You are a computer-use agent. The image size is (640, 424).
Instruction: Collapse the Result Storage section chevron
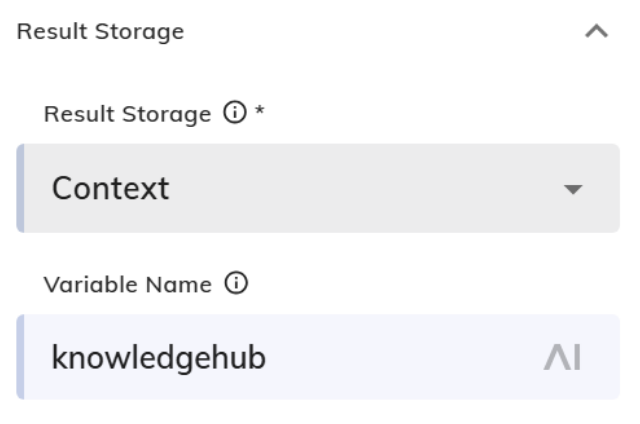click(x=595, y=32)
